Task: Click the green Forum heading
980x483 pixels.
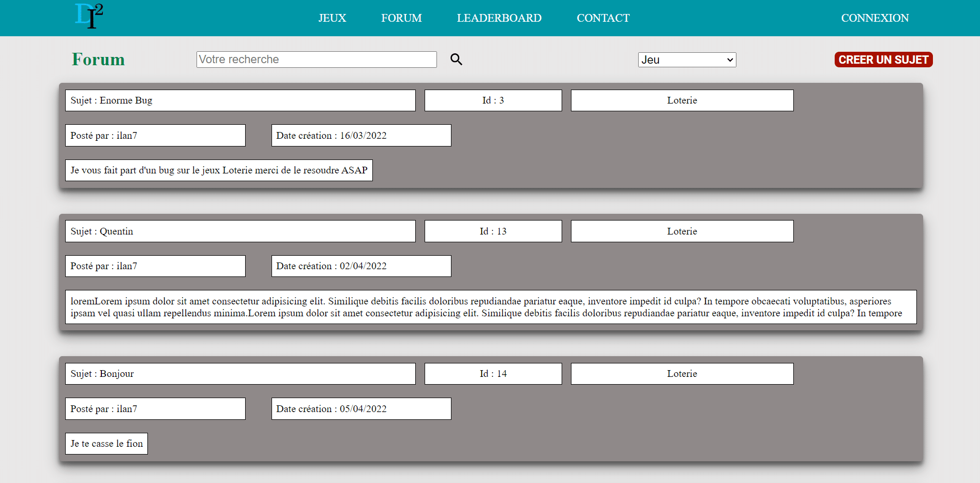Action: tap(98, 59)
